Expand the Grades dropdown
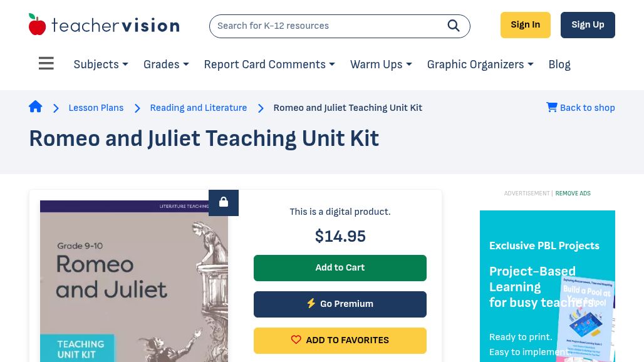Image resolution: width=644 pixels, height=362 pixels. point(166,65)
